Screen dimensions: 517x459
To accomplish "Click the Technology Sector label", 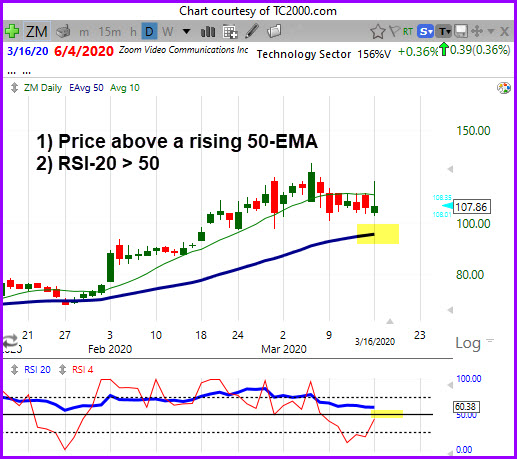I will [x=304, y=54].
